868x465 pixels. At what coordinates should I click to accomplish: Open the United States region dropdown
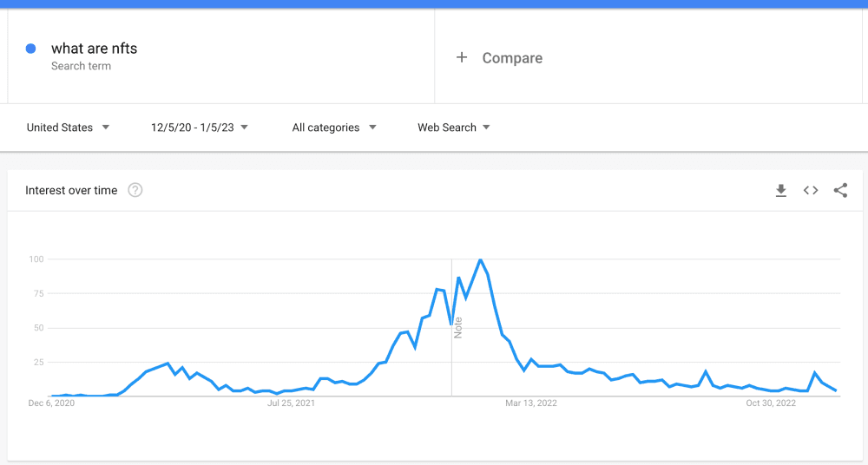pyautogui.click(x=68, y=128)
